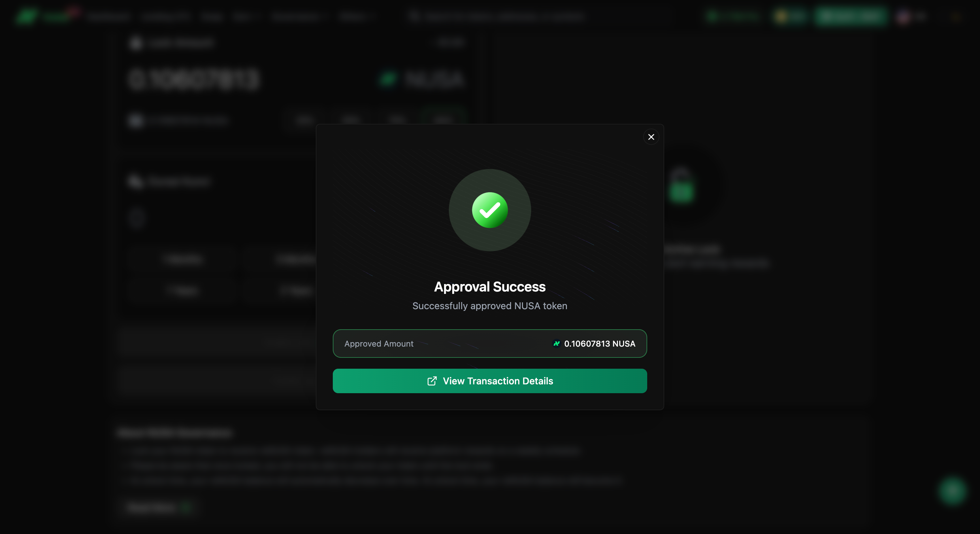Screen dimensions: 980x534
Task: Click the 0.10607813 NUSA value
Action: [x=599, y=344]
